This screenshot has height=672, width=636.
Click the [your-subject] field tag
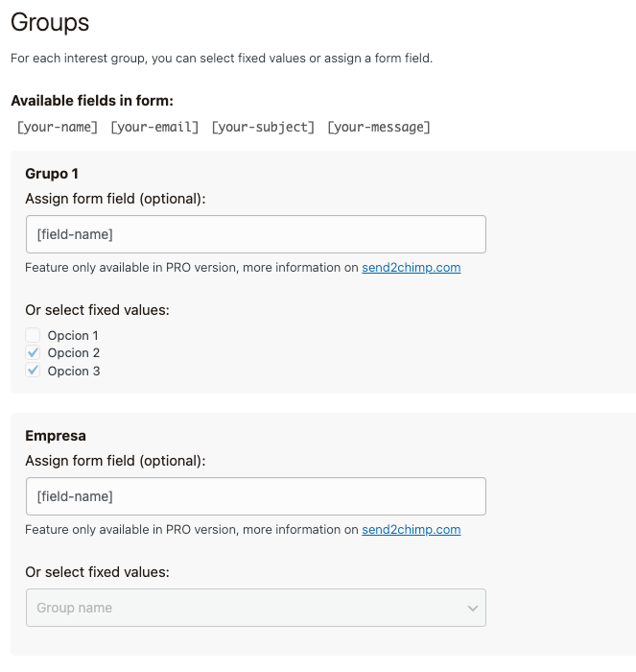pyautogui.click(x=263, y=127)
